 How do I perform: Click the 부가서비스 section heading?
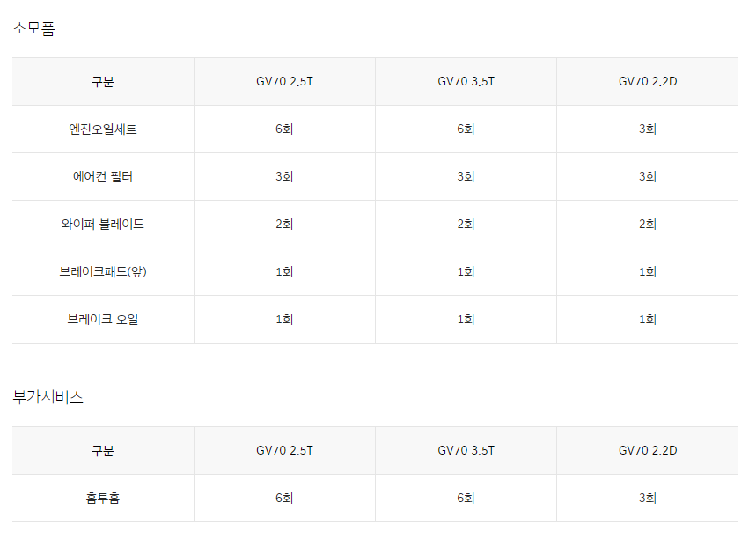[x=48, y=397]
